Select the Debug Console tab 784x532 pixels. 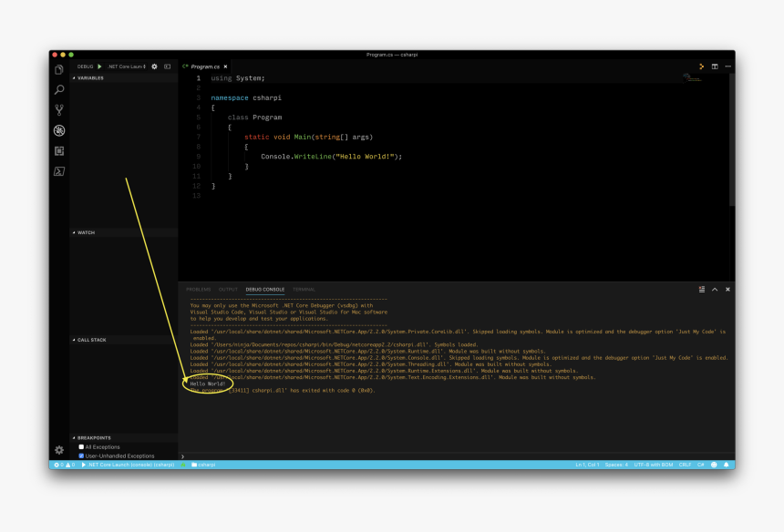[x=265, y=290]
